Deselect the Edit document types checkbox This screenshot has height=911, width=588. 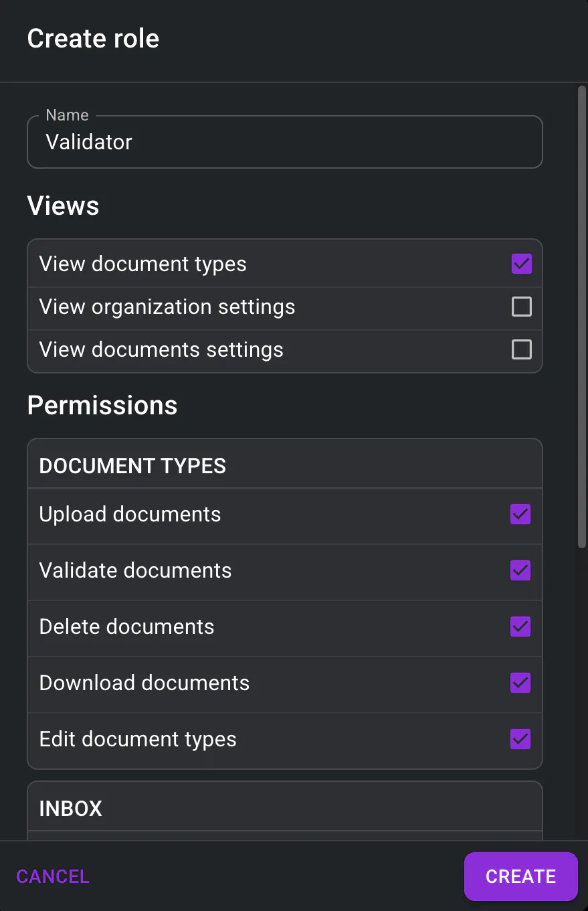click(x=520, y=739)
